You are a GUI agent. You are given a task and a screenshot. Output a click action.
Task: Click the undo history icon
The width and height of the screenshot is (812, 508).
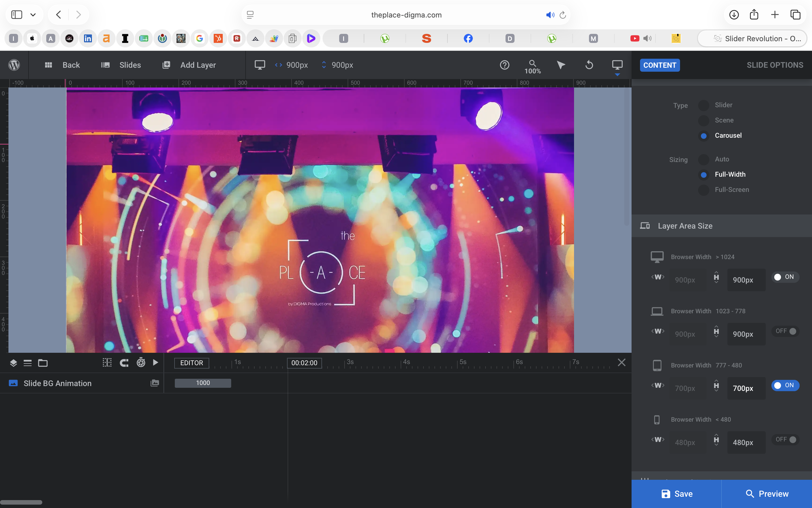589,65
